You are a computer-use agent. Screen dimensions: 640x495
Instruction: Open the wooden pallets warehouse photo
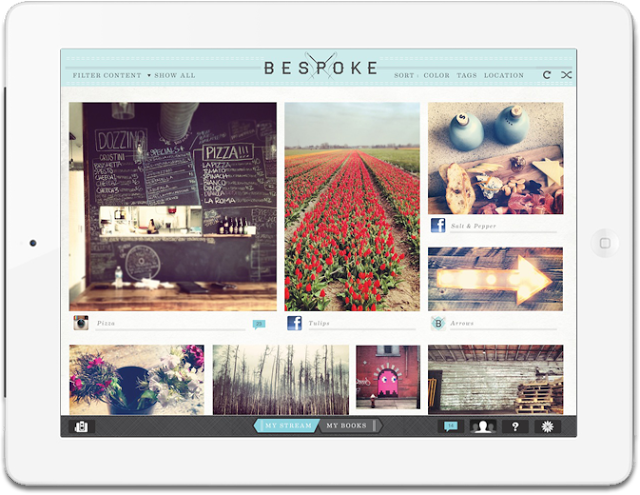pos(496,380)
